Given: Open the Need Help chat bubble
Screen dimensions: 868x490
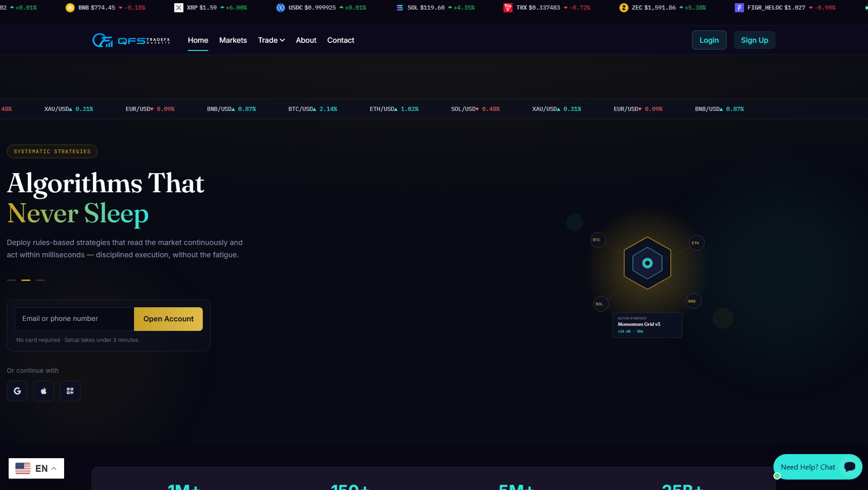Looking at the screenshot, I should coord(818,467).
